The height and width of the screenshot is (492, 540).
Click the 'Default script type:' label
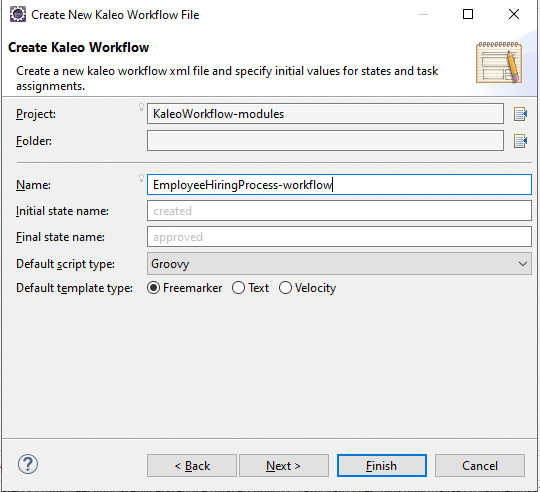point(65,264)
